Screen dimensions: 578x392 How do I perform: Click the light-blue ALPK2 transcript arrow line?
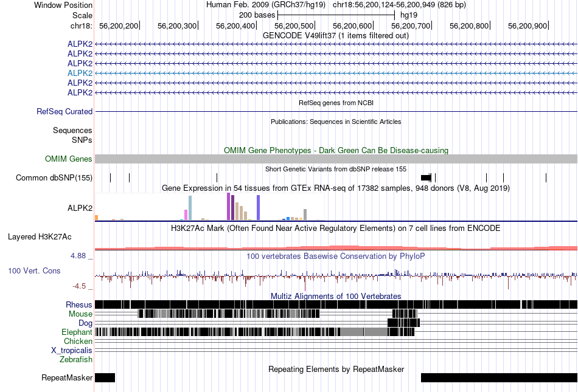(336, 74)
